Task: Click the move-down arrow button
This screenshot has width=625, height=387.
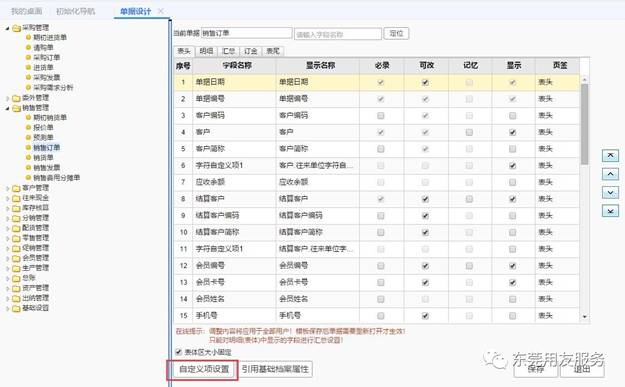Action: pyautogui.click(x=610, y=193)
